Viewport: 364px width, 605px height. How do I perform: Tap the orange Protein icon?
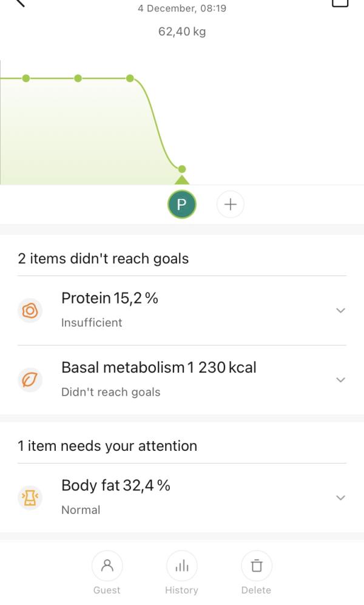[30, 311]
